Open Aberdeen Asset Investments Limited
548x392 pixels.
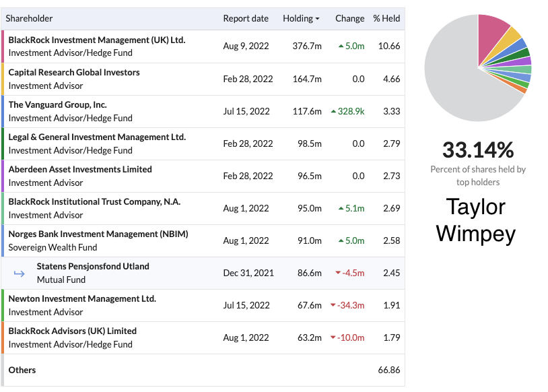(x=80, y=169)
